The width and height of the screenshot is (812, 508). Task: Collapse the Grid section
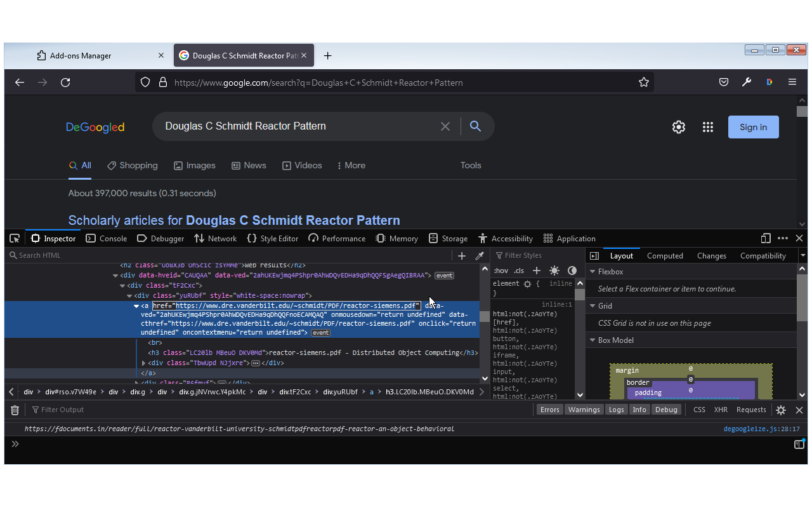point(593,306)
